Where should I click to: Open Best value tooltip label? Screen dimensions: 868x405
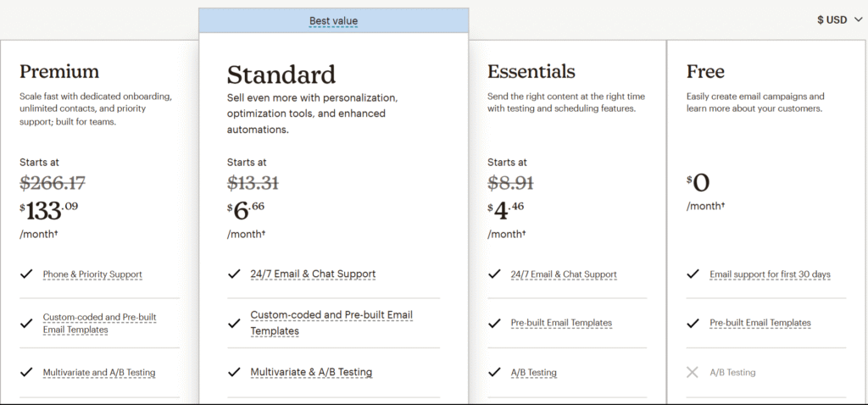click(333, 21)
